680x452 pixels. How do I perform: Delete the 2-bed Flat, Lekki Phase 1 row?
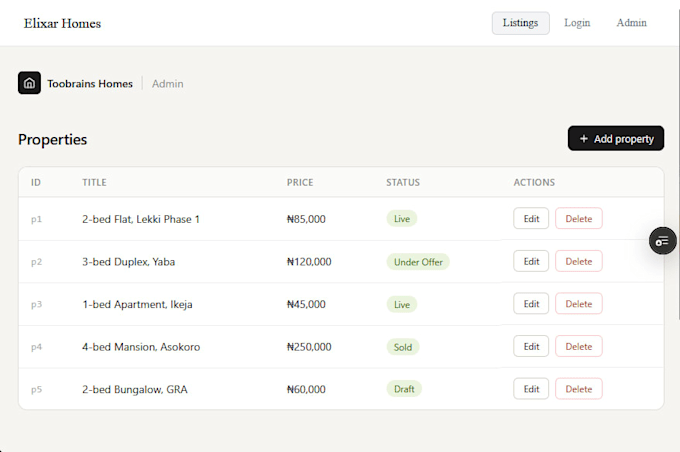click(579, 218)
